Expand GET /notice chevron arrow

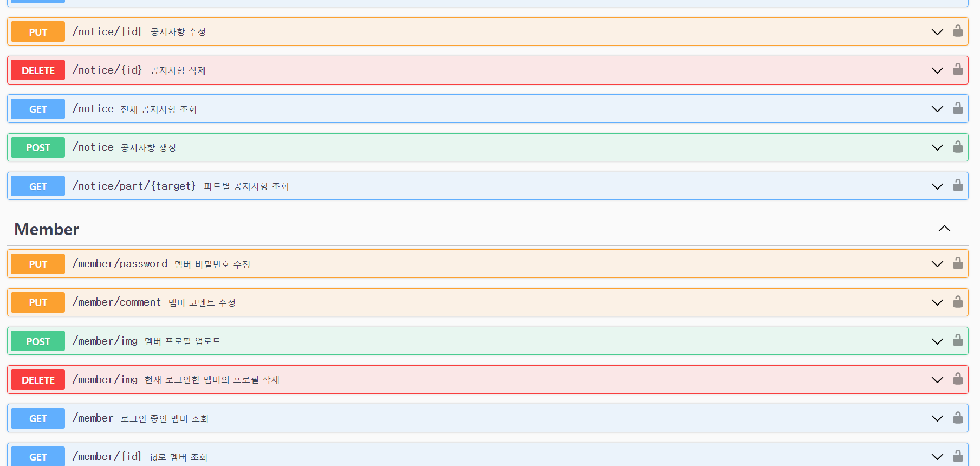tap(937, 109)
